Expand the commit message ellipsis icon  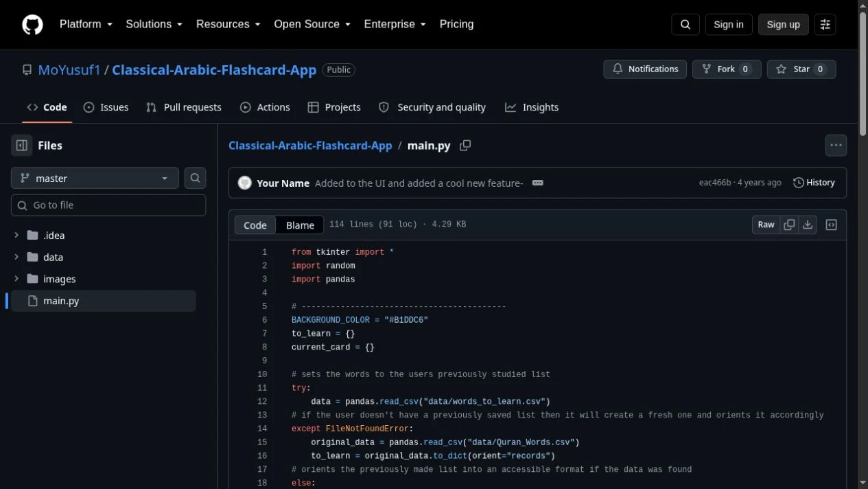point(538,183)
